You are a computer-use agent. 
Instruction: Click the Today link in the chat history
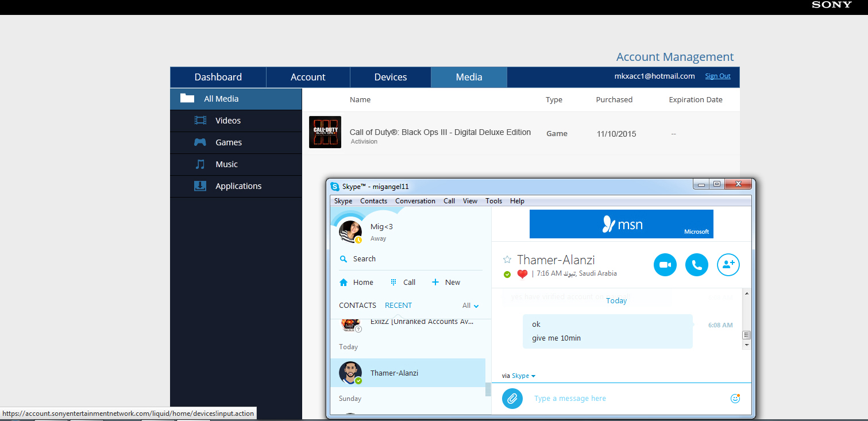click(x=616, y=300)
